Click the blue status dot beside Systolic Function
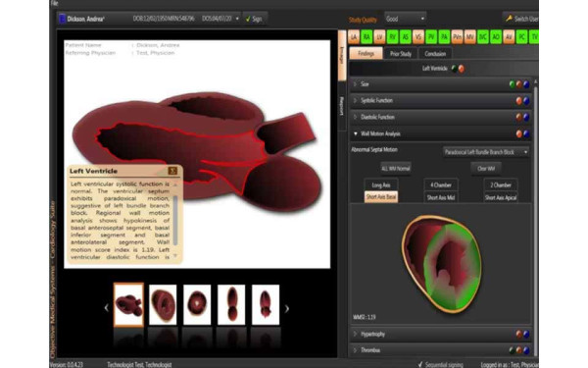Screen dimensions: 588x368 click(526, 101)
